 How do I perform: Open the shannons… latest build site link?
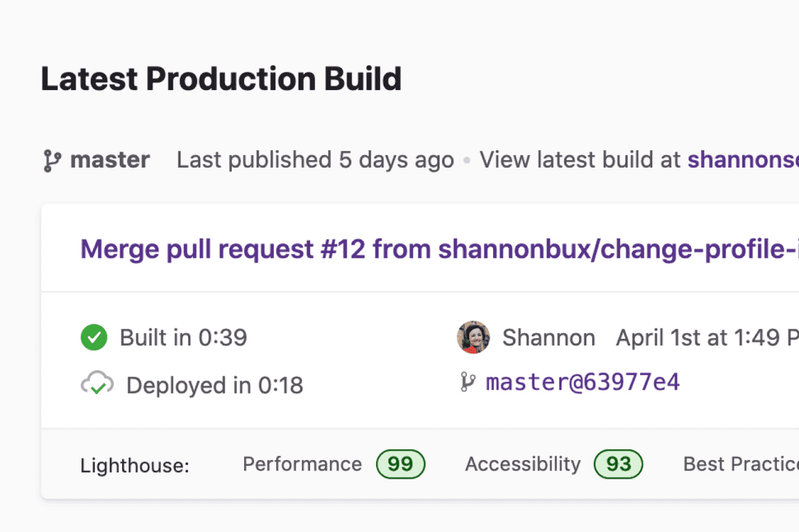pos(743,160)
